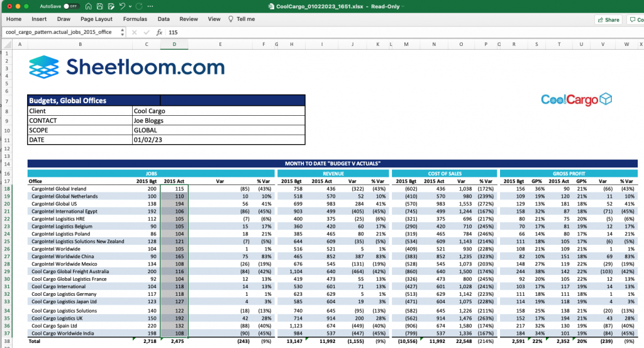This screenshot has width=644, height=348.
Task: Open the Insert ribbon tab
Action: click(x=39, y=20)
